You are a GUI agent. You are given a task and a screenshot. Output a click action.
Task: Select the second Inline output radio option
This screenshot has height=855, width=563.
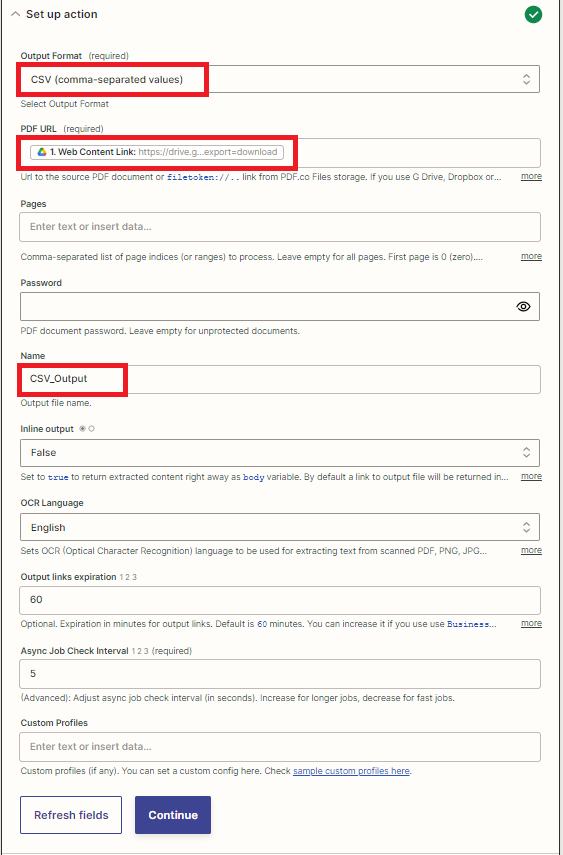91,429
